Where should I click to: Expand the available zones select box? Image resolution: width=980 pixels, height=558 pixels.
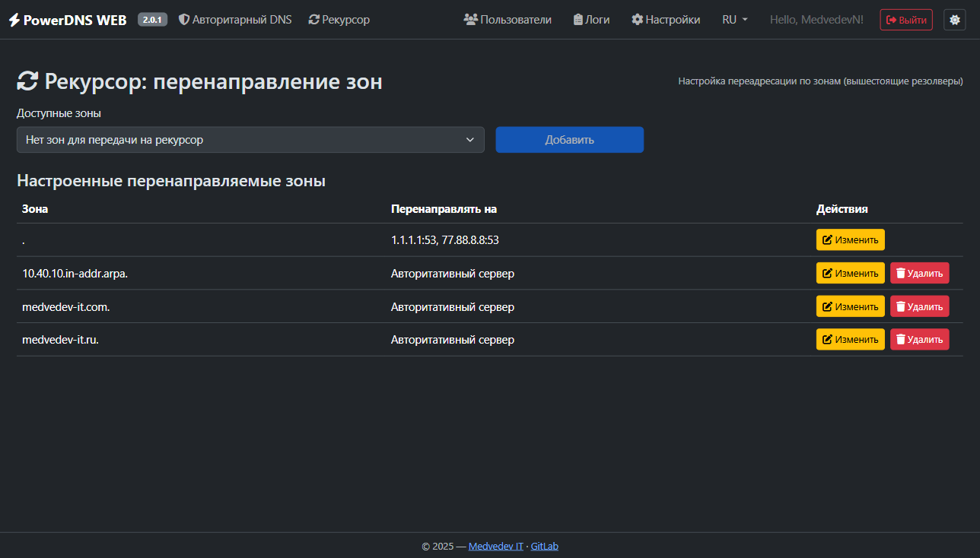click(250, 140)
